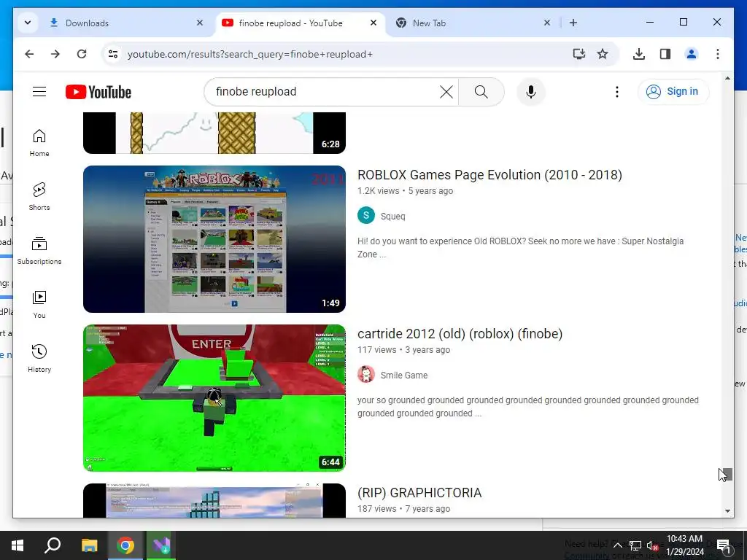The width and height of the screenshot is (747, 560).
Task: Click Chrome icon in taskbar
Action: pyautogui.click(x=125, y=545)
